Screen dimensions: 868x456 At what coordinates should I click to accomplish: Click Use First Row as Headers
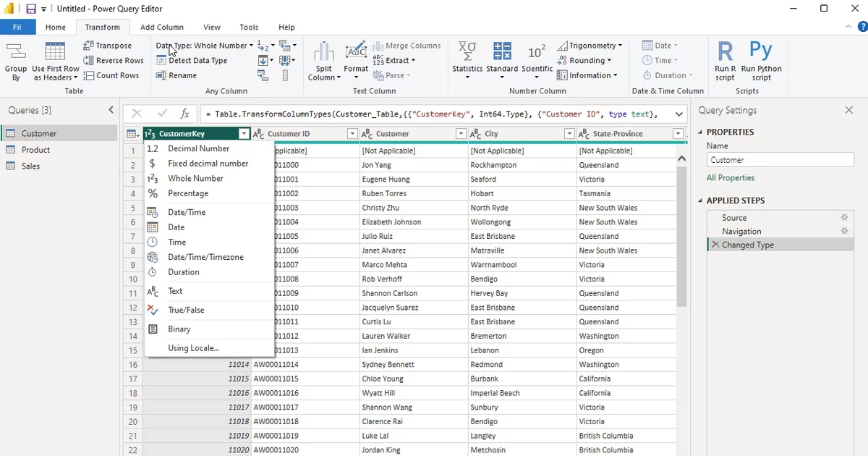pyautogui.click(x=56, y=62)
